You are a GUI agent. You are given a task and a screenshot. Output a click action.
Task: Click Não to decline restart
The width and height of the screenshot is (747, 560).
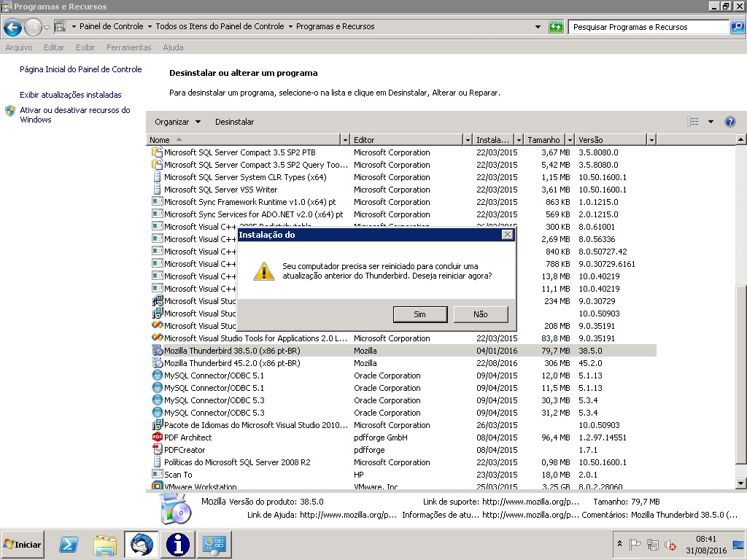coord(480,314)
